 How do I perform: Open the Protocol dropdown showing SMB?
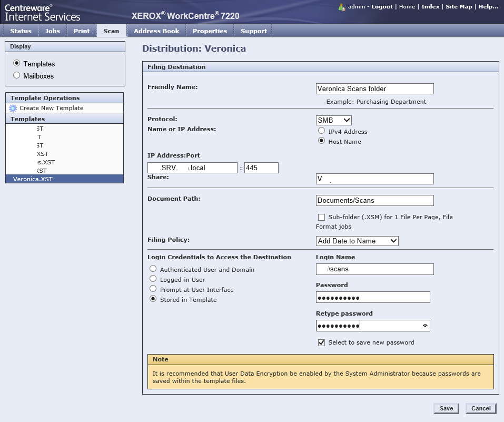point(333,120)
